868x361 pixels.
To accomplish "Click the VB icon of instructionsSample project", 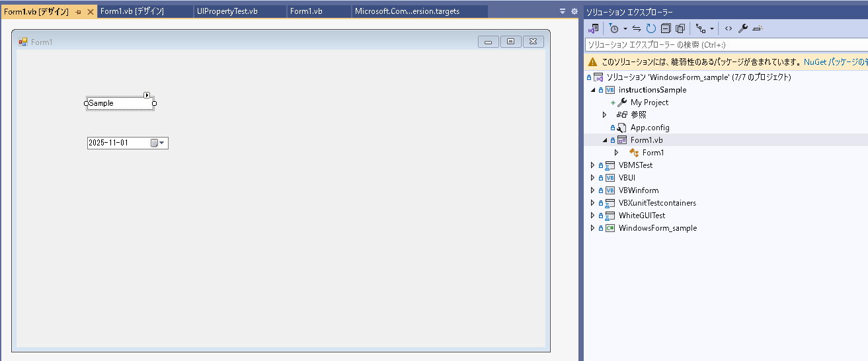I will [x=610, y=90].
